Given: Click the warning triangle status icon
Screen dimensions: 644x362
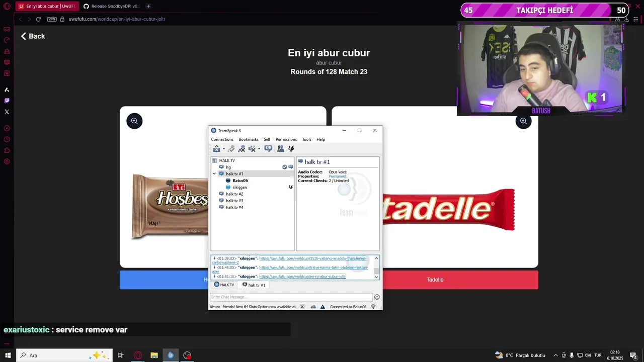Looking at the screenshot, I should [x=323, y=307].
